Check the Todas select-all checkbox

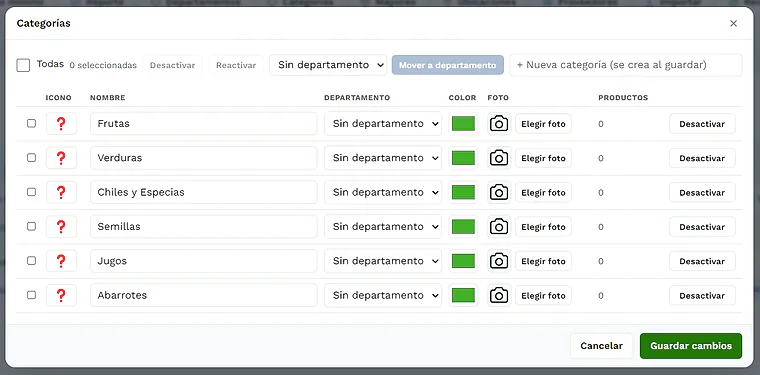(x=23, y=65)
